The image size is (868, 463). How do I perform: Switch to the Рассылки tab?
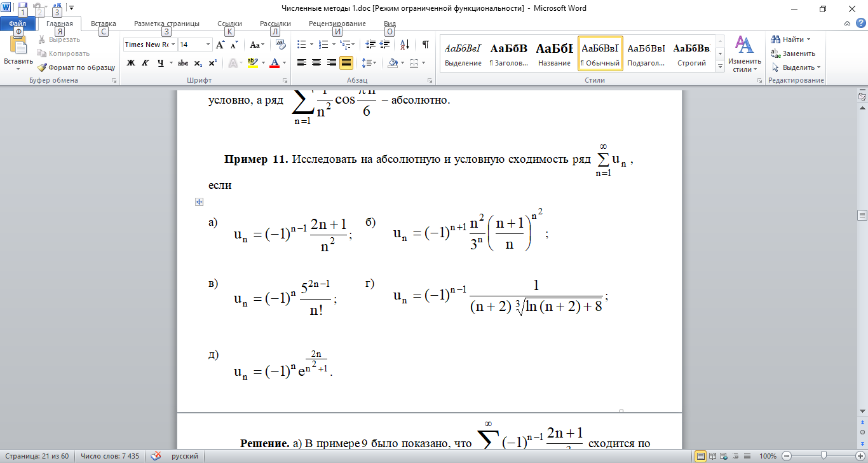pos(275,24)
